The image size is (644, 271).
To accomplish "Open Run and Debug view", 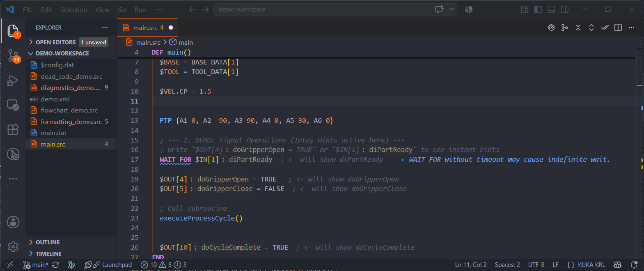I will (13, 80).
